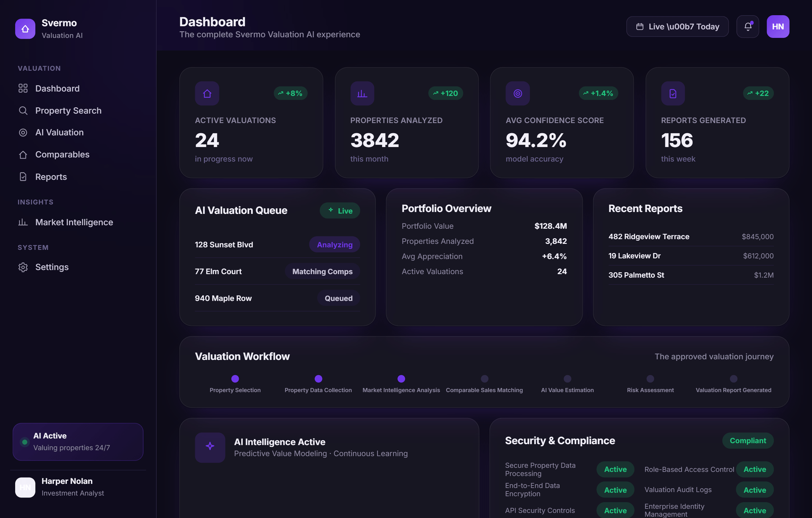Select the Risk Assessment workflow dot

click(x=650, y=379)
